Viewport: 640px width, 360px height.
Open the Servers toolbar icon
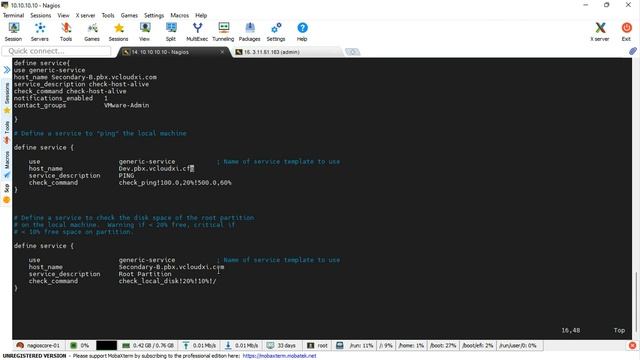40,32
